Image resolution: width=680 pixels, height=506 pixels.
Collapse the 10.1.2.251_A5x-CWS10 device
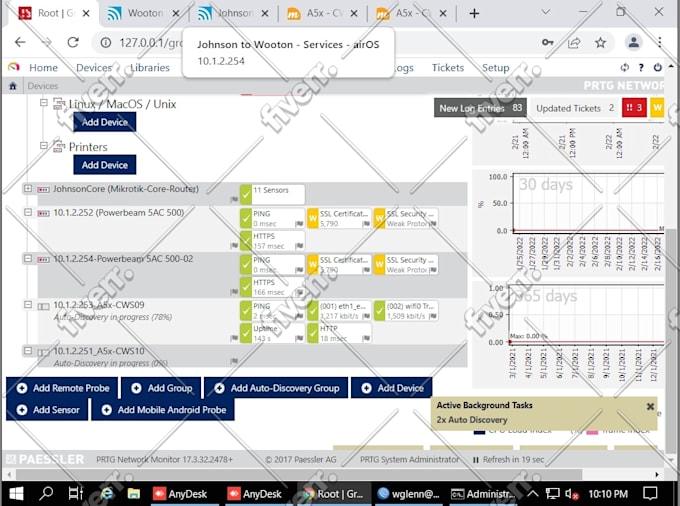click(28, 350)
